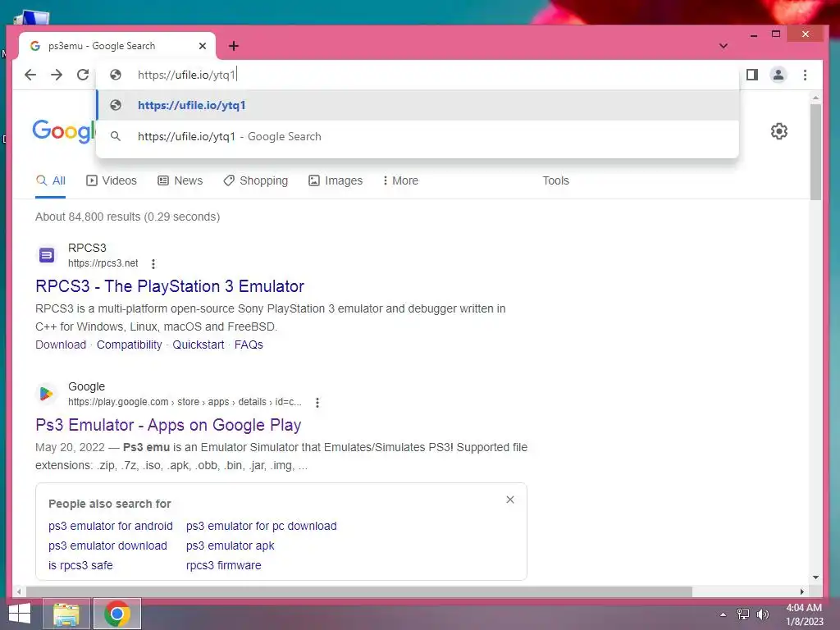Search for is rpcs3 safe
The image size is (840, 630).
coord(80,566)
